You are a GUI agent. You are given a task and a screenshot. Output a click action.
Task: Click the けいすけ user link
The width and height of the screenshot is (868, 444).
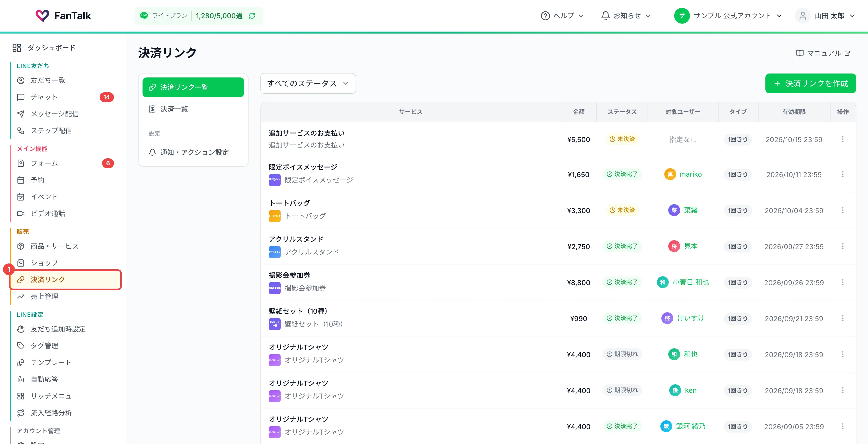691,318
